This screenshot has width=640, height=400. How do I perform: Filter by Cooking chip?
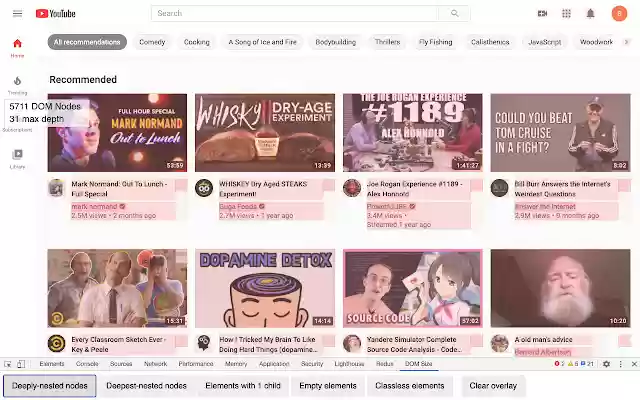tap(196, 42)
